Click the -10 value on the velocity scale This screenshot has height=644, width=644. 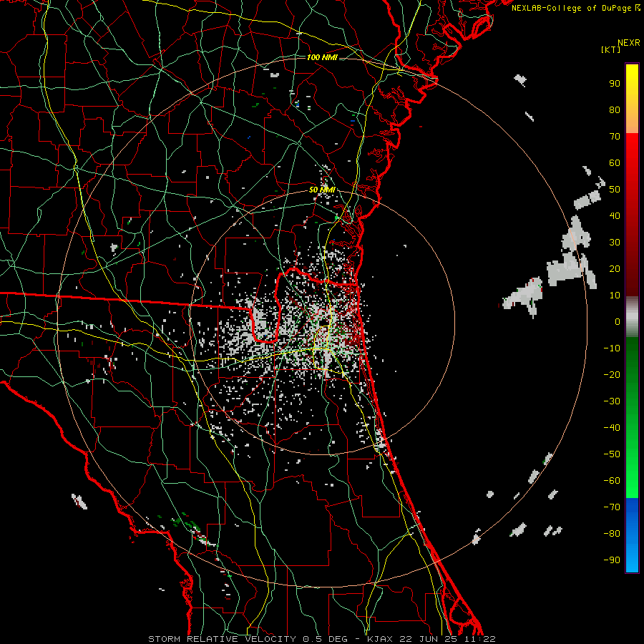(x=612, y=348)
